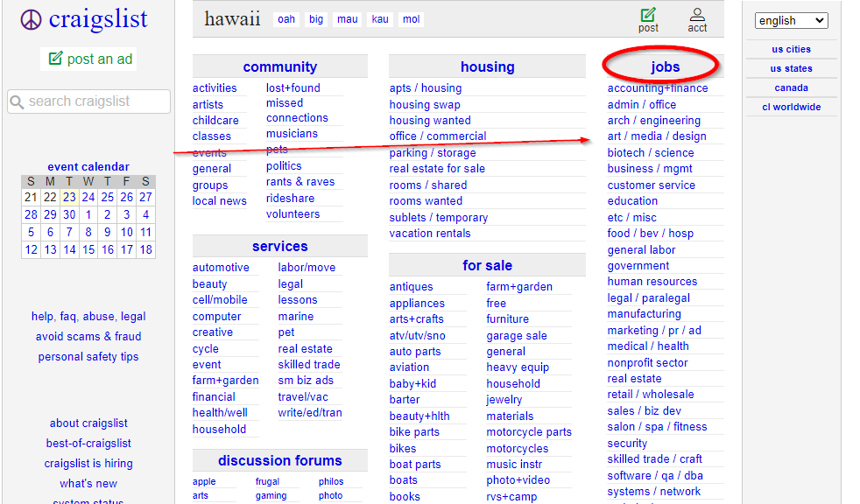Open the 'apple' discussion forum
Screen dimensions: 860x504
pyautogui.click(x=204, y=481)
